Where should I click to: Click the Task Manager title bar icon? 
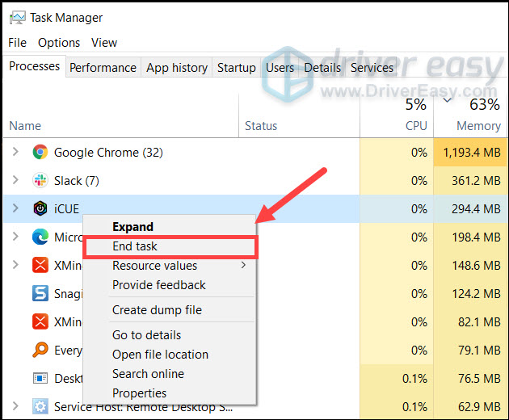click(x=16, y=17)
